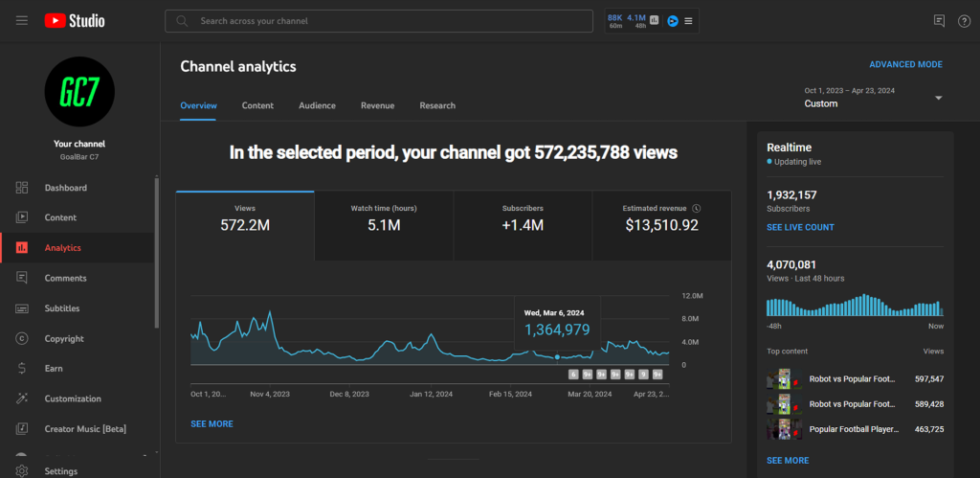Click the clock icon beside Estimated revenue
Image resolution: width=980 pixels, height=478 pixels.
(x=697, y=208)
